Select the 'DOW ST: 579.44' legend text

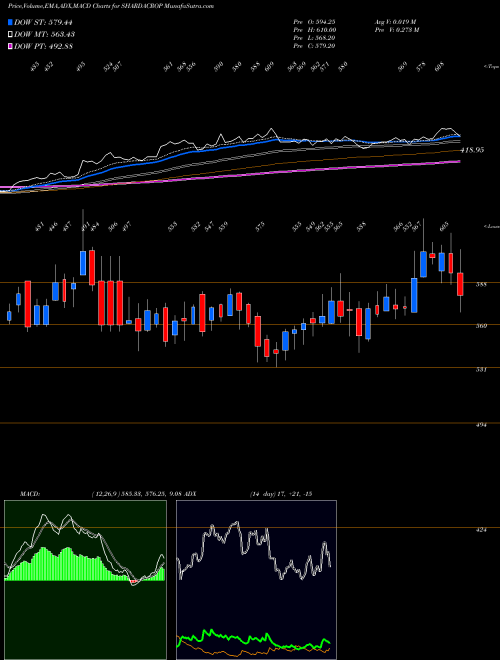[43, 22]
